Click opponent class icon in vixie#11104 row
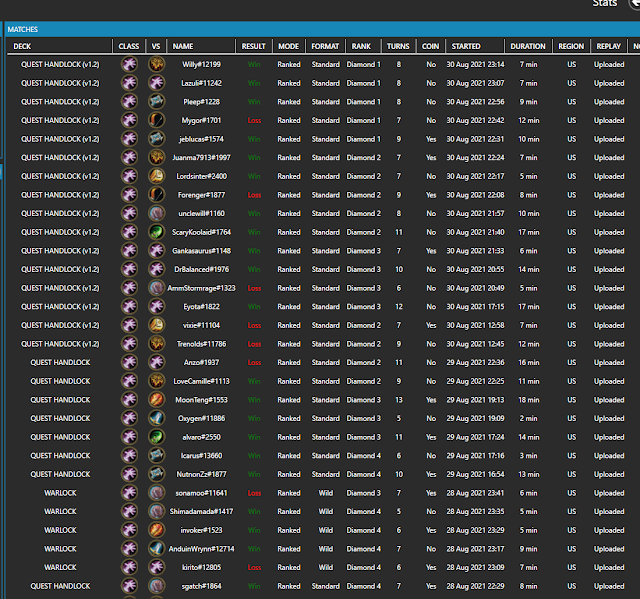640x599 pixels. tap(156, 325)
